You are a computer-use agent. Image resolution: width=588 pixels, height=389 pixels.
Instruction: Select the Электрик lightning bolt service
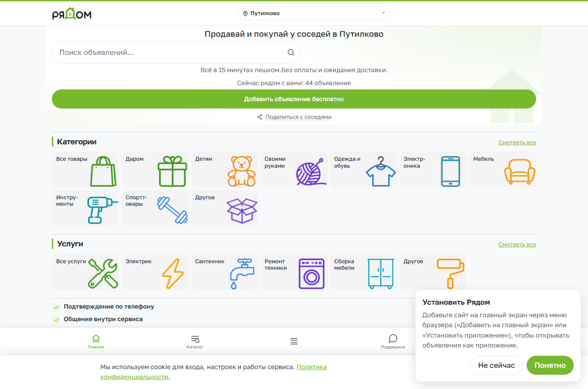tap(155, 272)
